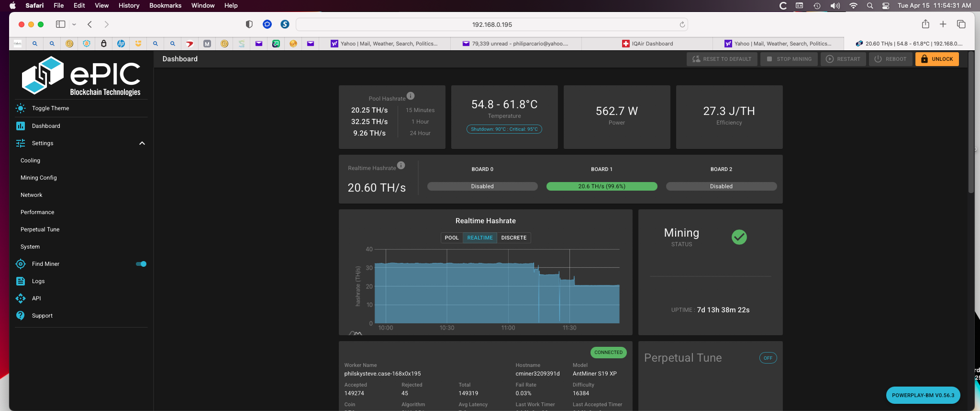
Task: Switch to 79,339 unread Yahoo mail tab
Action: pyautogui.click(x=516, y=44)
